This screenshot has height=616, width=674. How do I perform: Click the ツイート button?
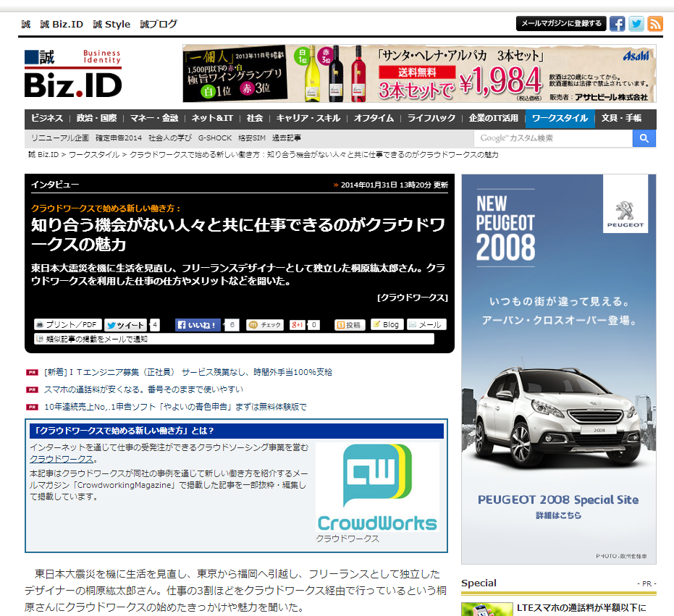(125, 325)
